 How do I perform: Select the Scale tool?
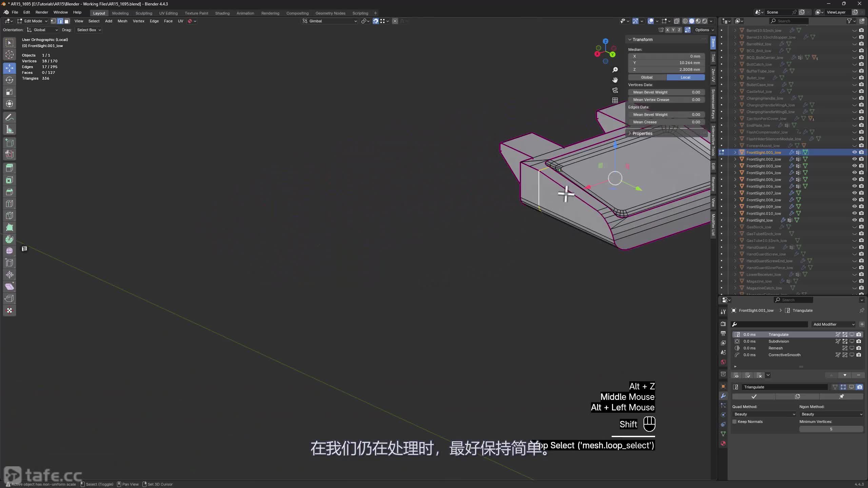[x=9, y=92]
